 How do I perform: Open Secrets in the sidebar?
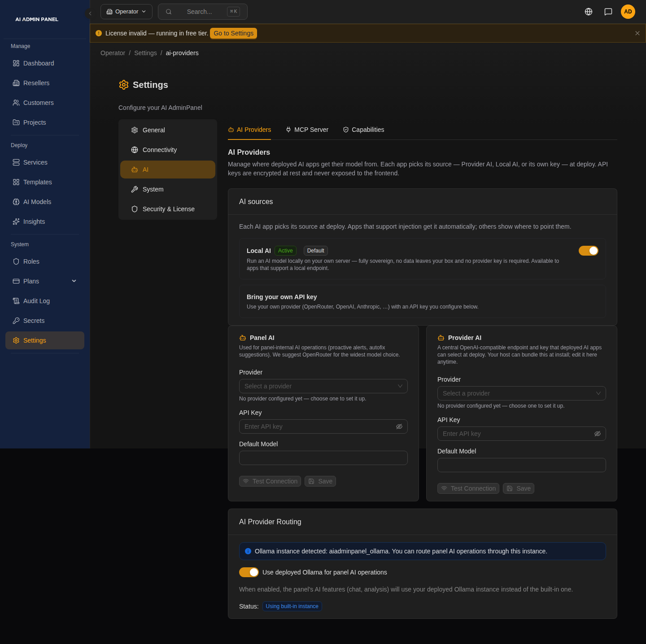(45, 321)
